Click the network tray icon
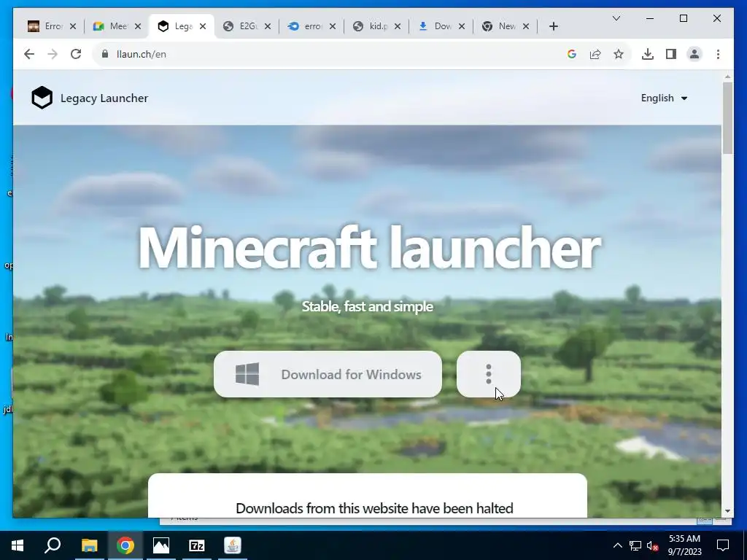This screenshot has width=747, height=560. (x=635, y=545)
